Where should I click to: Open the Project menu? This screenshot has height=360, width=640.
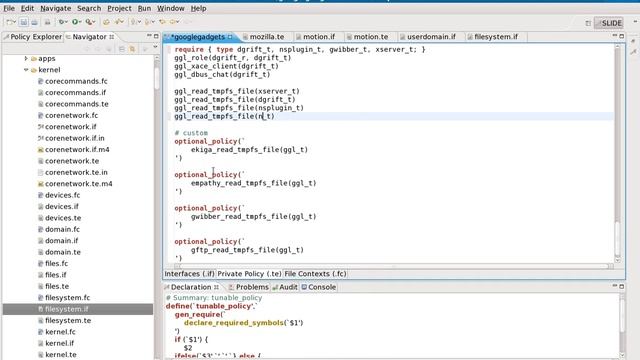[x=119, y=8]
